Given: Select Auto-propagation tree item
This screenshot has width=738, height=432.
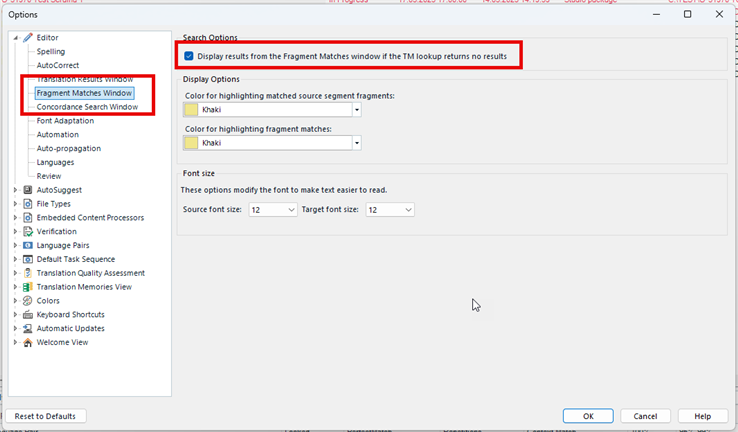Looking at the screenshot, I should [x=69, y=148].
